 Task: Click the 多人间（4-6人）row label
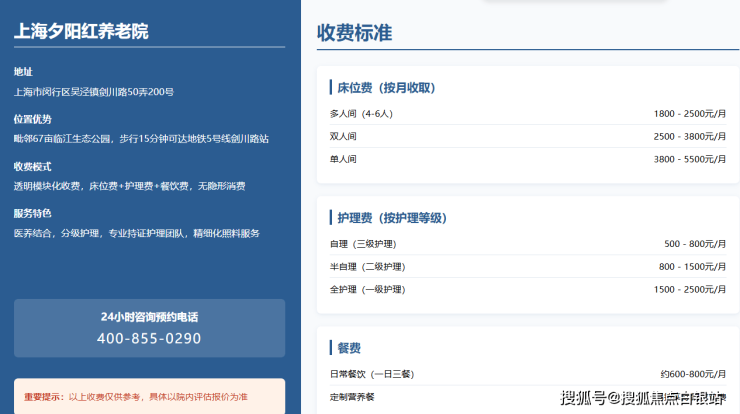point(361,114)
